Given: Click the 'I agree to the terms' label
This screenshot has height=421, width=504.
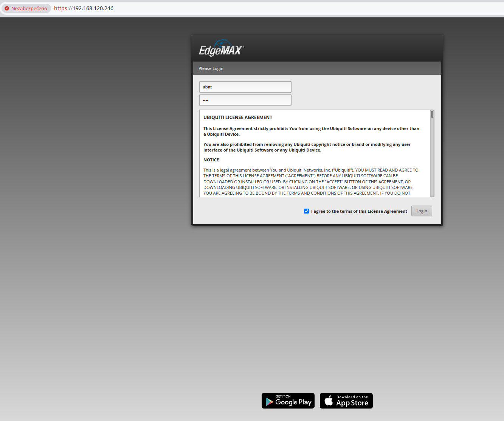Looking at the screenshot, I should click(359, 211).
